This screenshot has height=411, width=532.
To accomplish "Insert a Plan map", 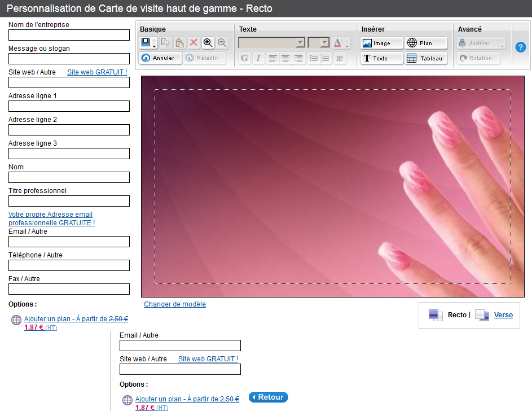I will (x=426, y=43).
